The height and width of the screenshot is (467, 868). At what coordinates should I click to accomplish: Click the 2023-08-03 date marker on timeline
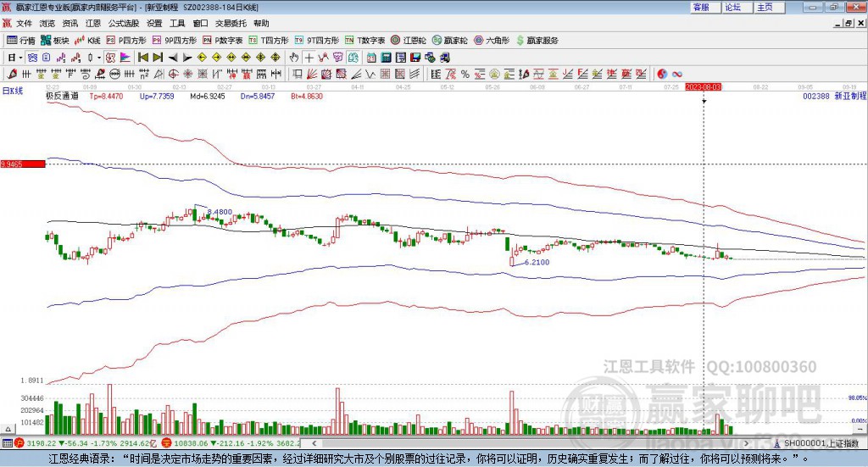click(x=703, y=86)
